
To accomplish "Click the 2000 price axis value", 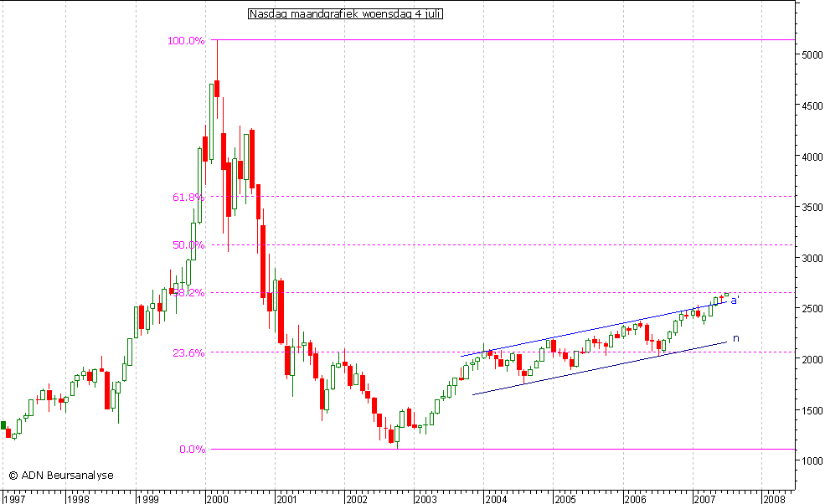I will [812, 359].
